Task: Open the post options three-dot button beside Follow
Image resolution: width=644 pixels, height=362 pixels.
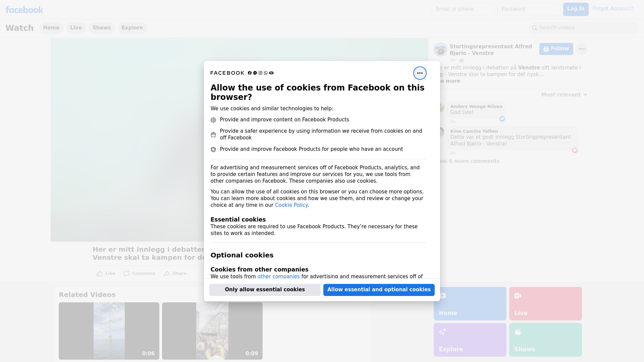Action: point(582,49)
